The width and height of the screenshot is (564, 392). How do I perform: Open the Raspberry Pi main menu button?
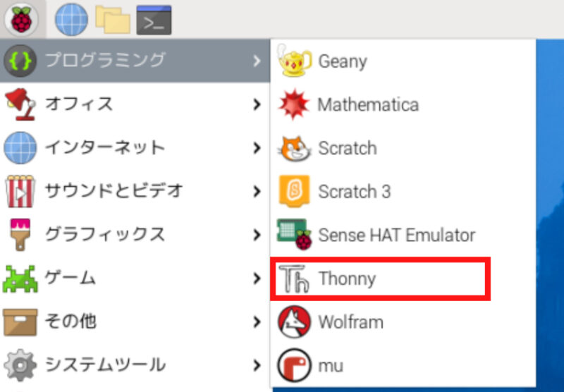(x=22, y=20)
